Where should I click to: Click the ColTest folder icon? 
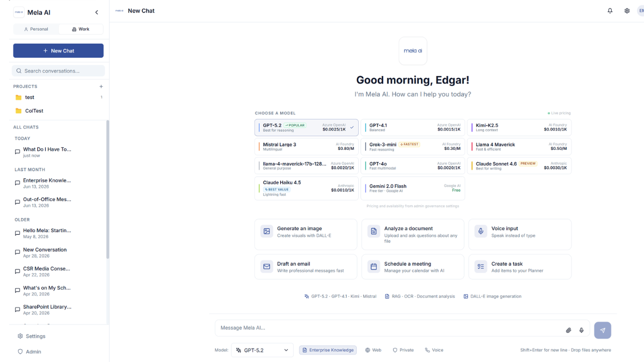click(19, 111)
